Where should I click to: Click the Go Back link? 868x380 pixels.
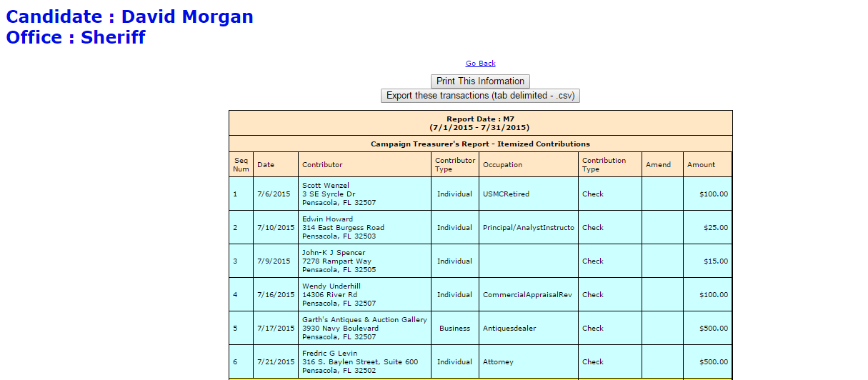[480, 64]
